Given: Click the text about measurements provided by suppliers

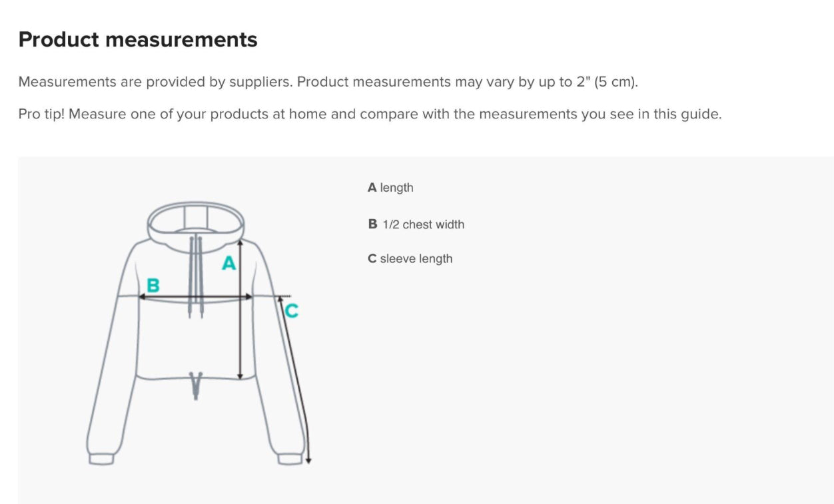Looking at the screenshot, I should click(x=328, y=82).
